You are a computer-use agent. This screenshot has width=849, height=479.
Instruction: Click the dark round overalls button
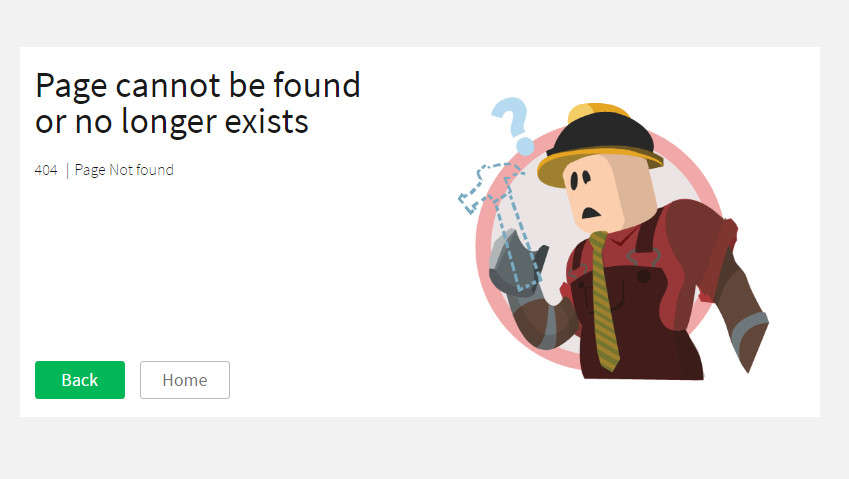click(643, 277)
